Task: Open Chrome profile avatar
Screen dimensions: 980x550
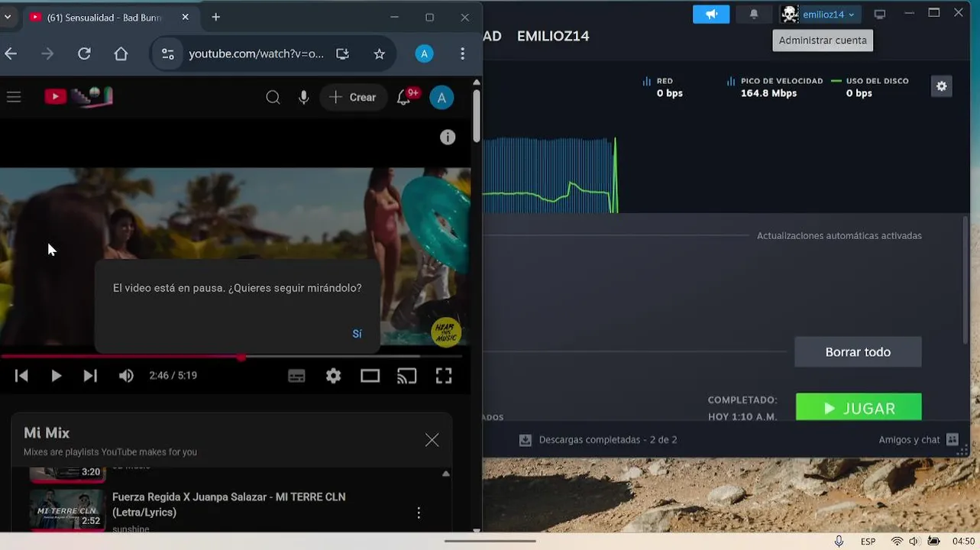Action: [424, 53]
